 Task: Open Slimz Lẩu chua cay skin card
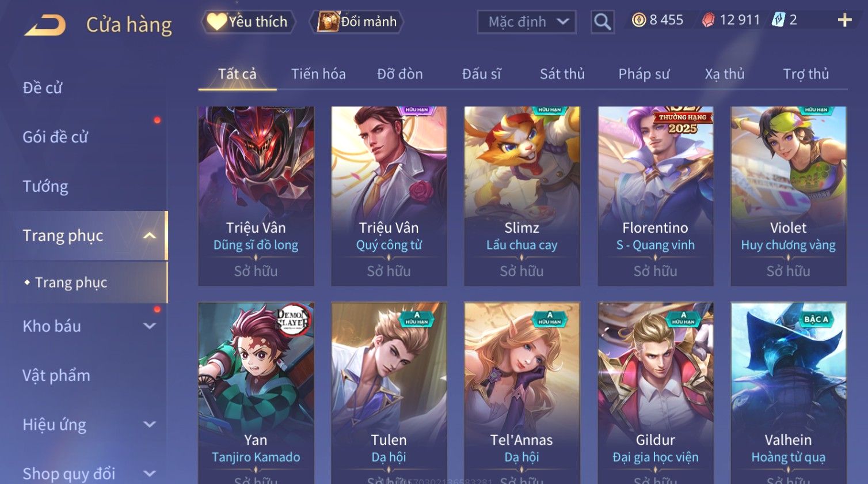(x=522, y=196)
